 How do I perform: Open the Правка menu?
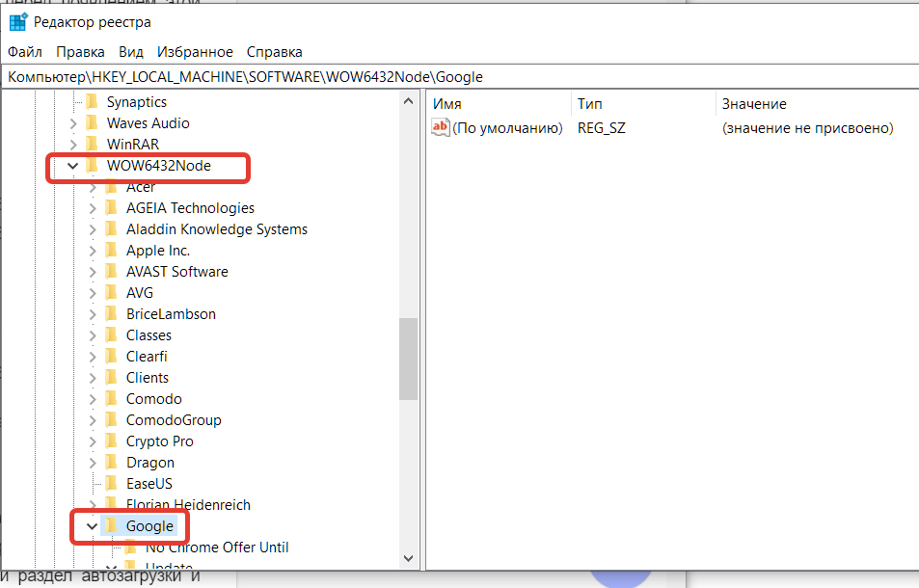[x=80, y=52]
